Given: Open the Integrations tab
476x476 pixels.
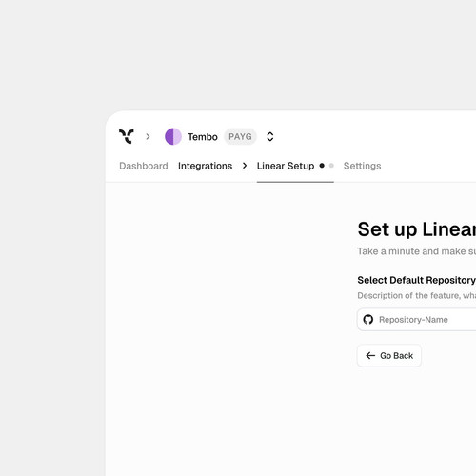Looking at the screenshot, I should coord(205,166).
